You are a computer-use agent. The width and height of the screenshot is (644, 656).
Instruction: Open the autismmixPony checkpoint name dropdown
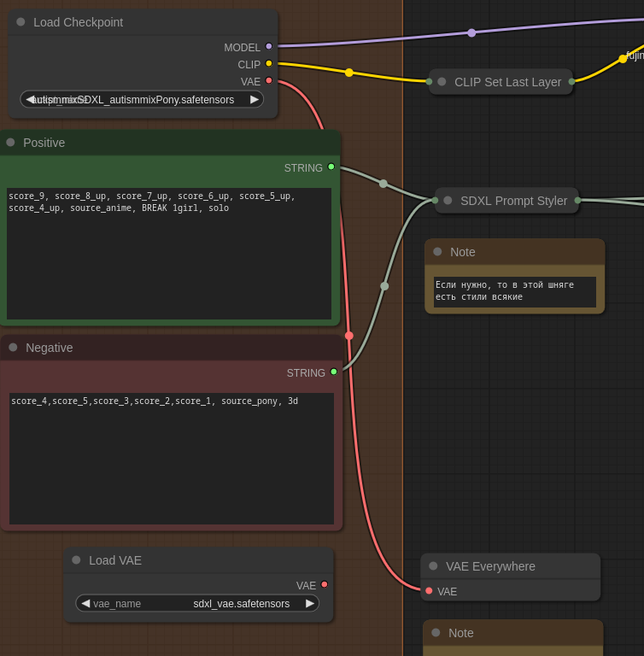click(142, 99)
